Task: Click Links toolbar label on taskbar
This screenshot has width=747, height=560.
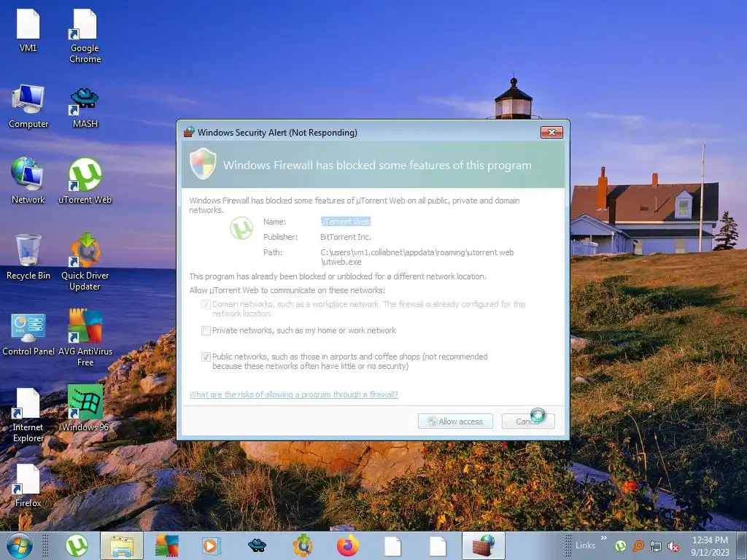Action: [x=585, y=545]
